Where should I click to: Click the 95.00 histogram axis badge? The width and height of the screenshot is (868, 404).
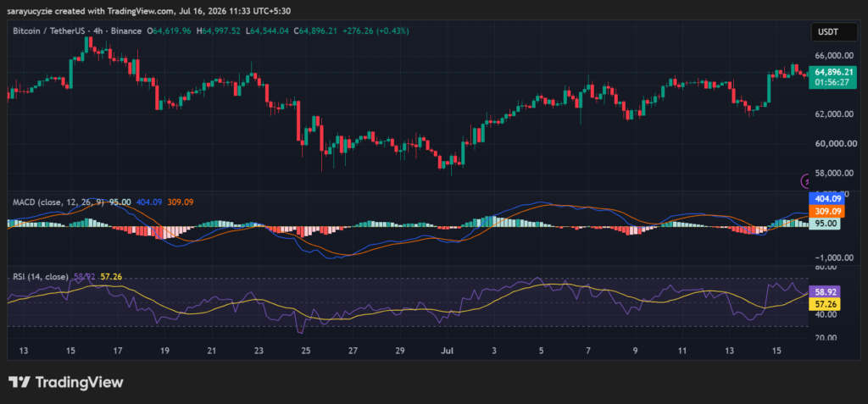(825, 224)
